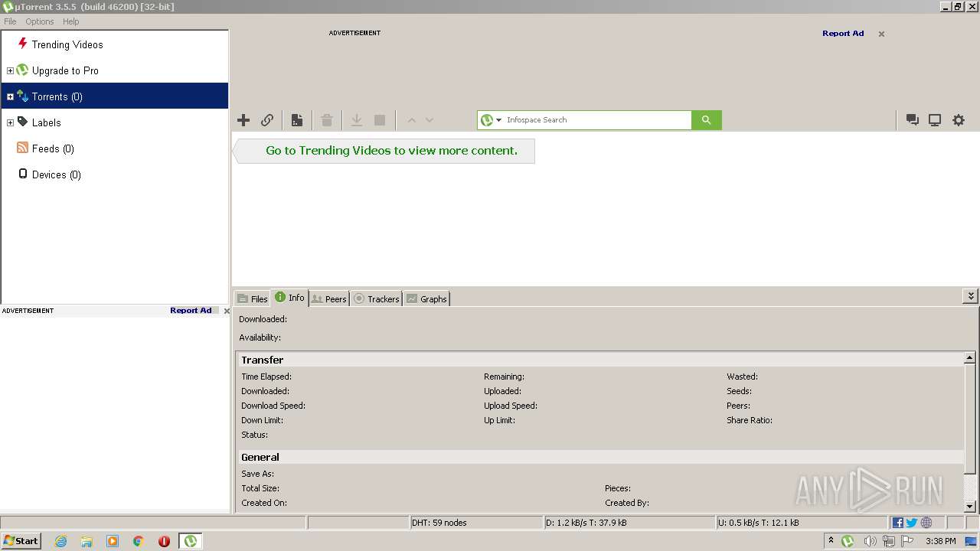
Task: Click the General section header
Action: click(601, 457)
